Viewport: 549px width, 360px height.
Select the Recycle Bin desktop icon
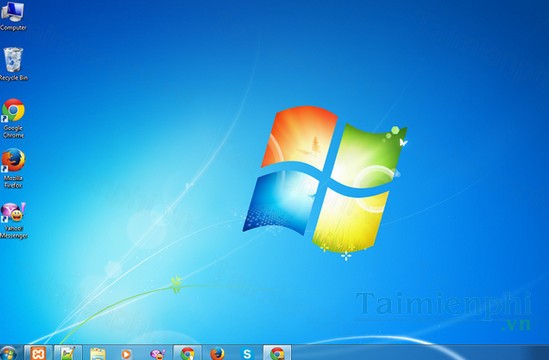pos(13,64)
